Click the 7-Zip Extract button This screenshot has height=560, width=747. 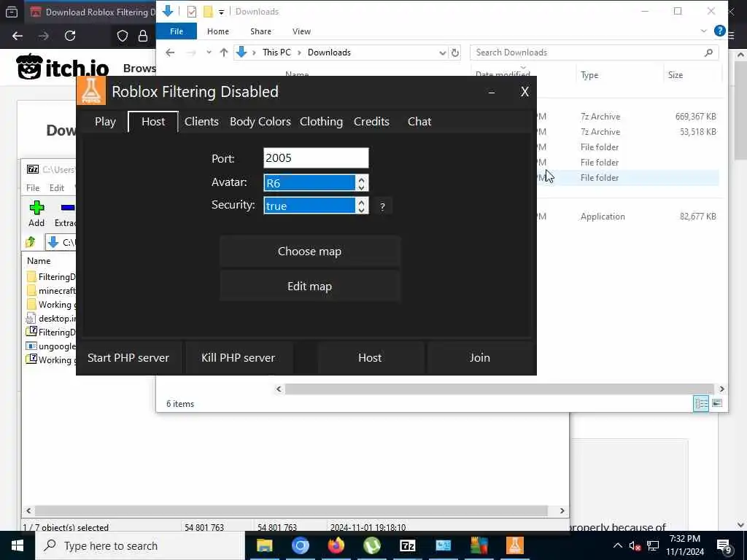click(x=65, y=213)
